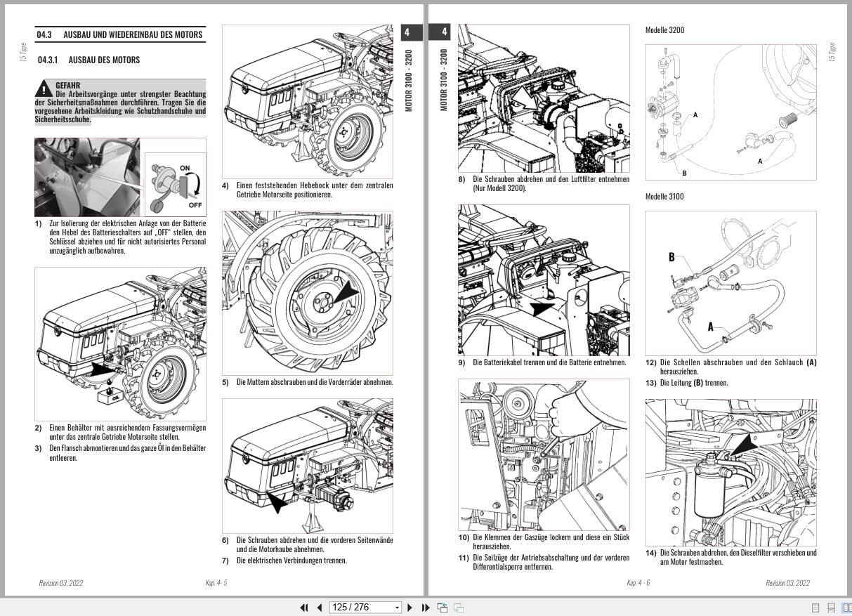Switch to two-page facing layout
This screenshot has width=852, height=616.
[846, 608]
